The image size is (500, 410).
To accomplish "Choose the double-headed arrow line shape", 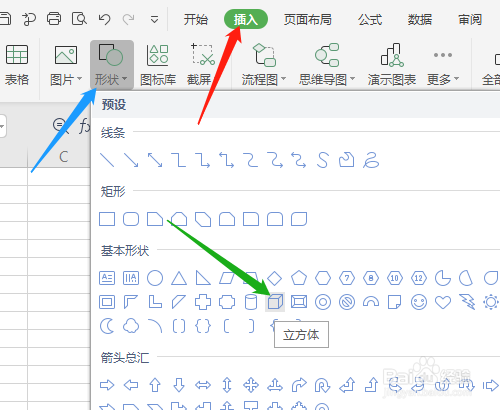I will pos(155,160).
